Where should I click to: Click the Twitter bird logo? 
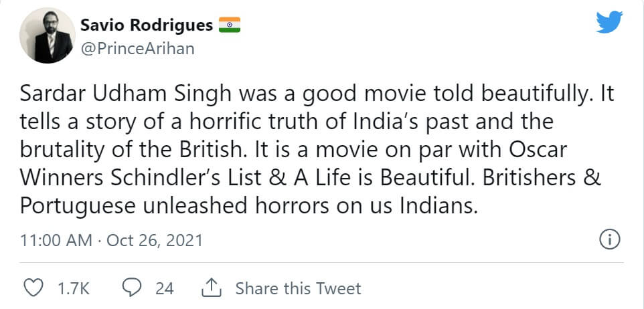[x=609, y=23]
